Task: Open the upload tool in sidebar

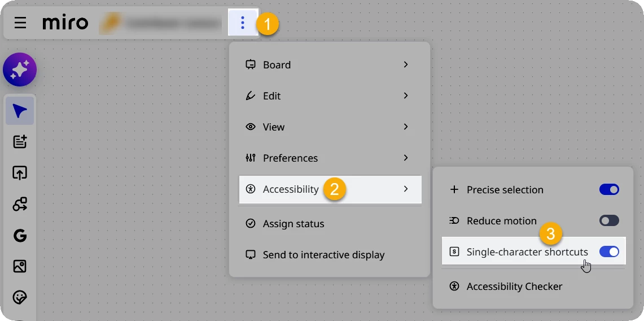Action: [20, 173]
